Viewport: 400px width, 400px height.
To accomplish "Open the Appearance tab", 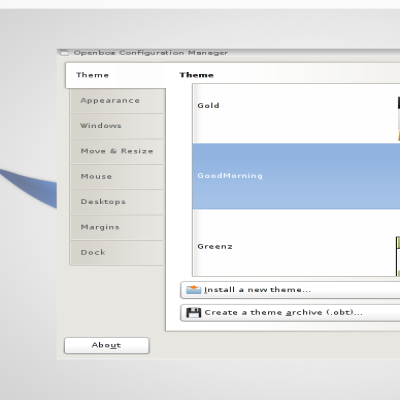I will (117, 101).
